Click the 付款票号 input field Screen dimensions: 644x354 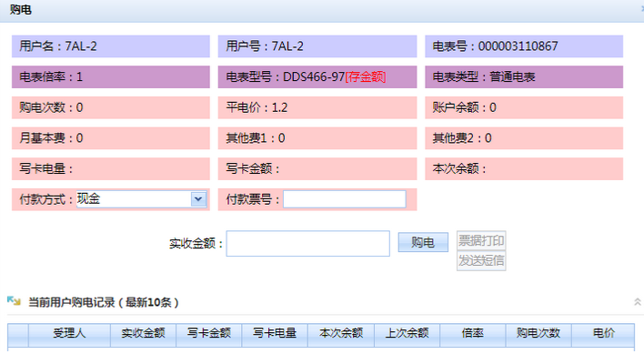click(x=344, y=199)
